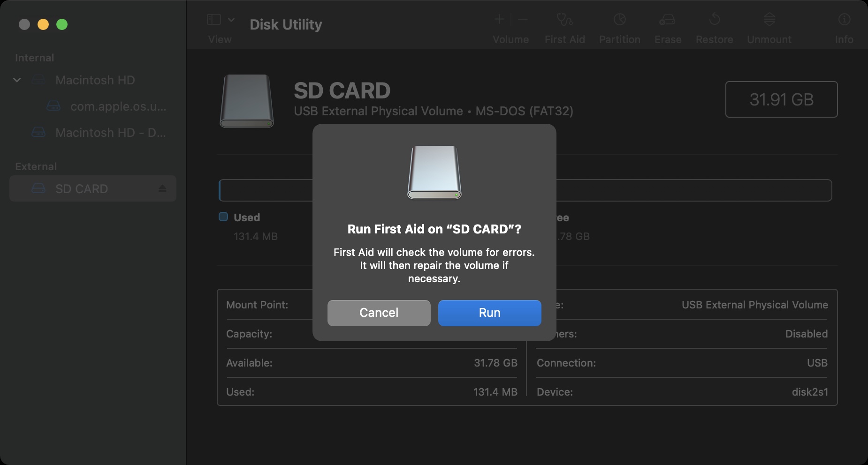
Task: Click the yellow minimize window button
Action: tap(43, 24)
